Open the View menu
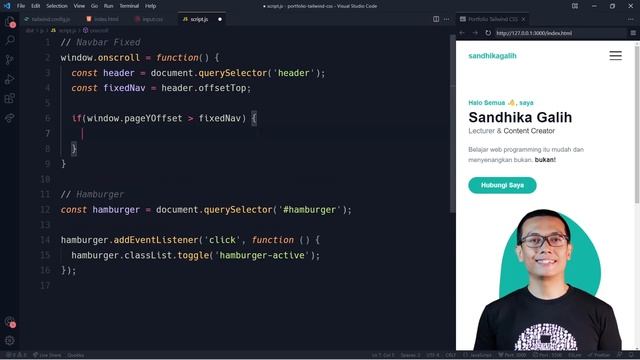The image size is (640, 360). (x=79, y=6)
